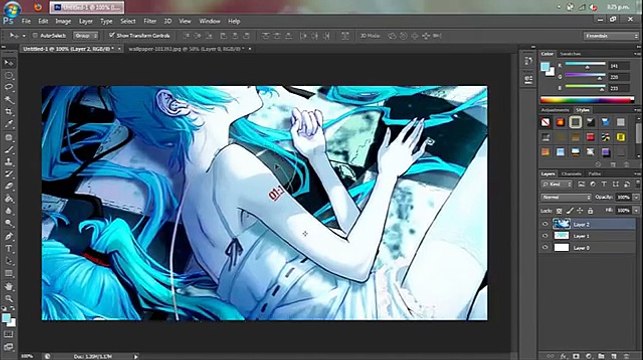Hide Layer 2 with eye icon
Screen dimensions: 643x360
click(x=545, y=224)
